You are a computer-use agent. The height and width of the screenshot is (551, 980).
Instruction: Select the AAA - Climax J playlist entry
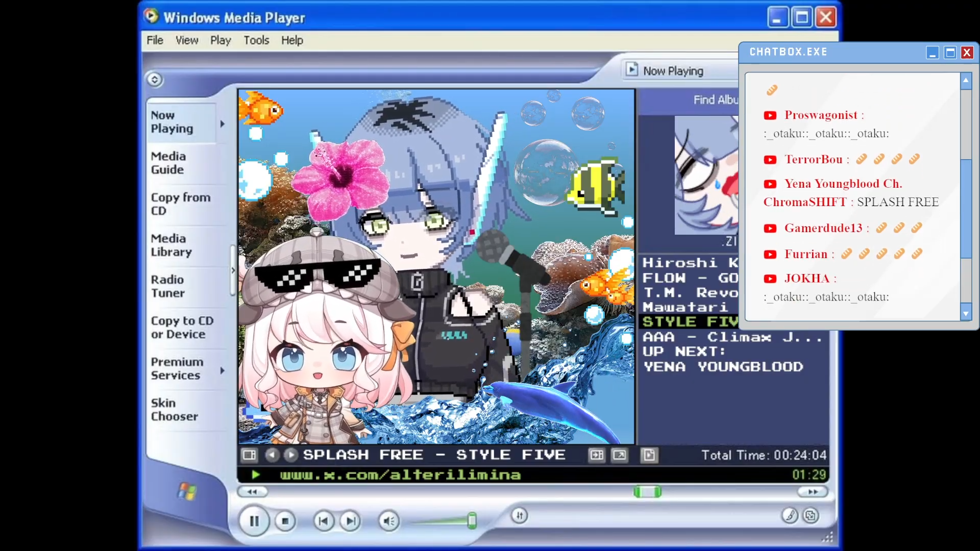pyautogui.click(x=732, y=337)
